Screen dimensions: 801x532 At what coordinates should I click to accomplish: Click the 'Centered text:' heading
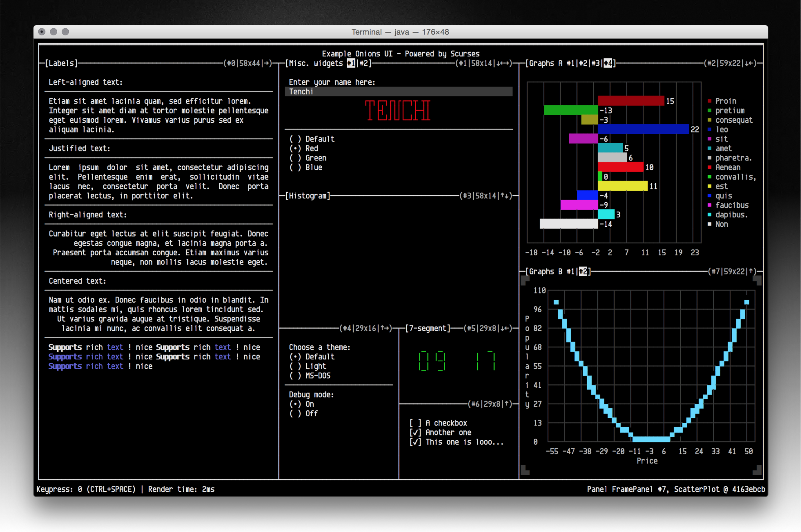(77, 281)
